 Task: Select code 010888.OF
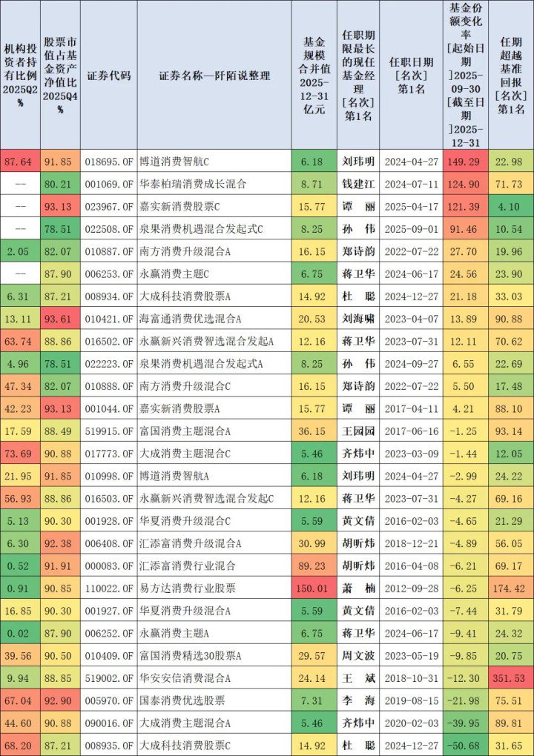(x=109, y=386)
